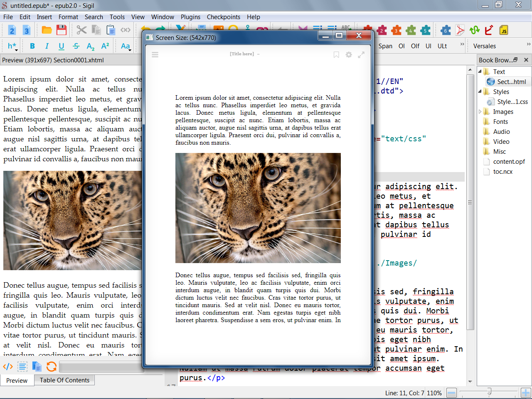This screenshot has height=399, width=532.
Task: Click the Span clip button
Action: click(x=385, y=46)
